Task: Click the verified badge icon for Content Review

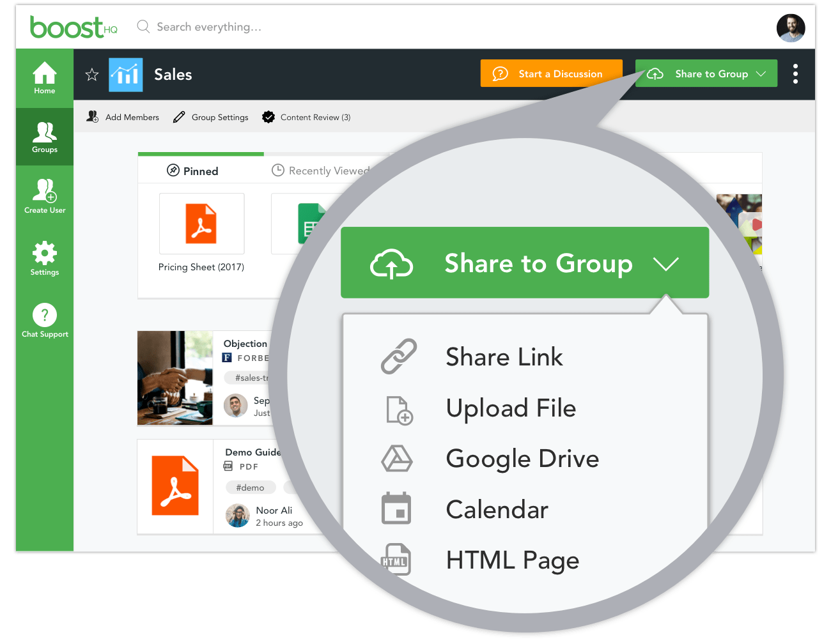Action: 268,117
